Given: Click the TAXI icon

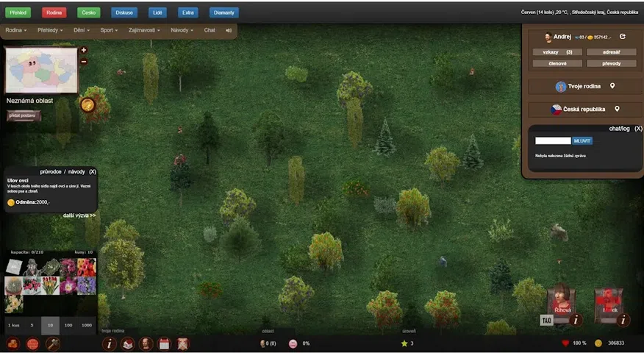Looking at the screenshot, I should pyautogui.click(x=546, y=321).
